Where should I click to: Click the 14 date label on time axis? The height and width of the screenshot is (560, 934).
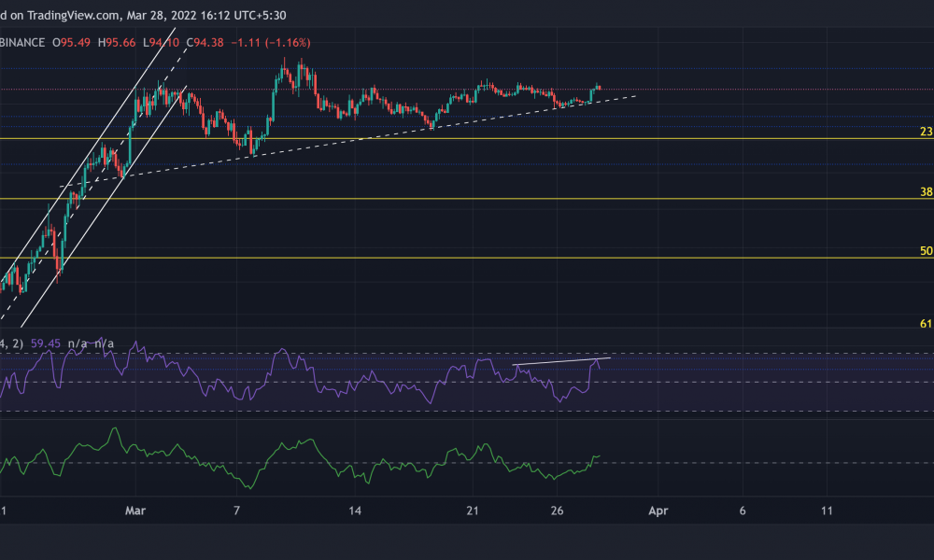coord(355,511)
